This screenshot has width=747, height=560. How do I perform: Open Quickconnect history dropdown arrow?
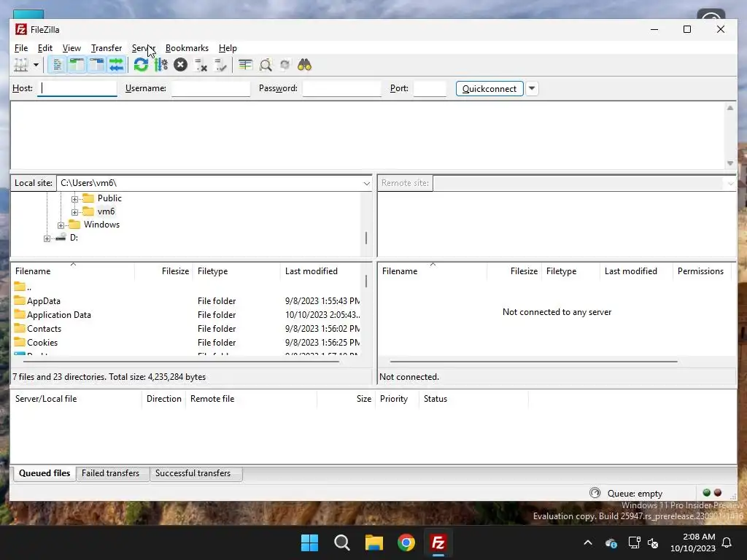point(532,88)
